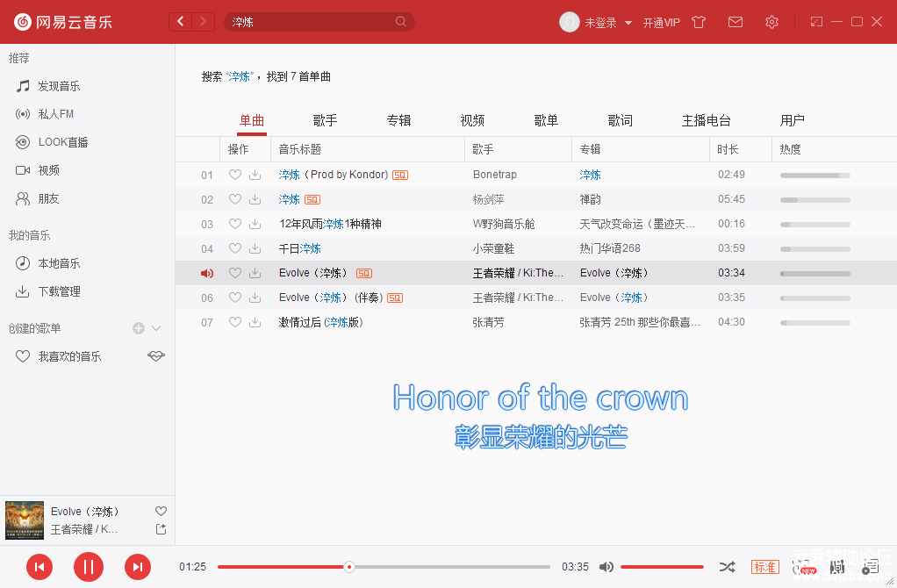Open the play queue list icon
The width and height of the screenshot is (897, 588).
click(x=870, y=567)
